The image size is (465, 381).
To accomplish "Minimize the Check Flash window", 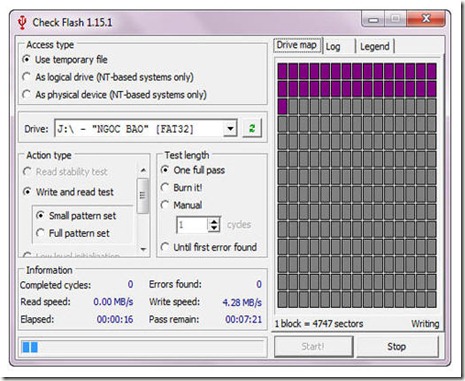I will tap(373, 19).
